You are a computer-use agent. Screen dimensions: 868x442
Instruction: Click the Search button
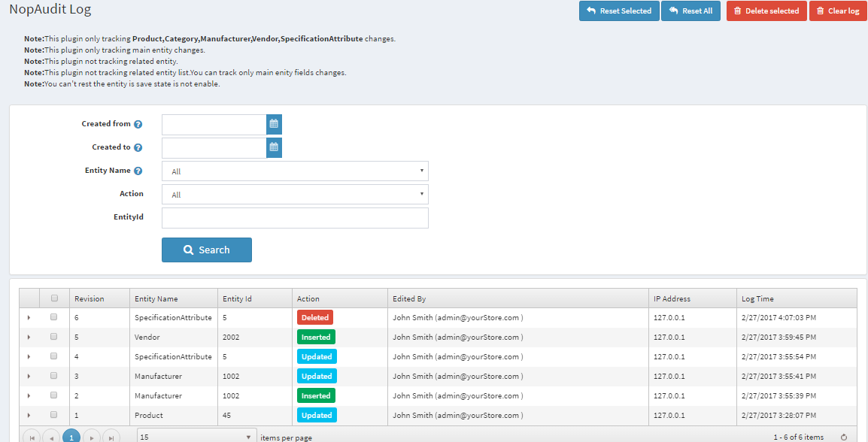(x=207, y=250)
